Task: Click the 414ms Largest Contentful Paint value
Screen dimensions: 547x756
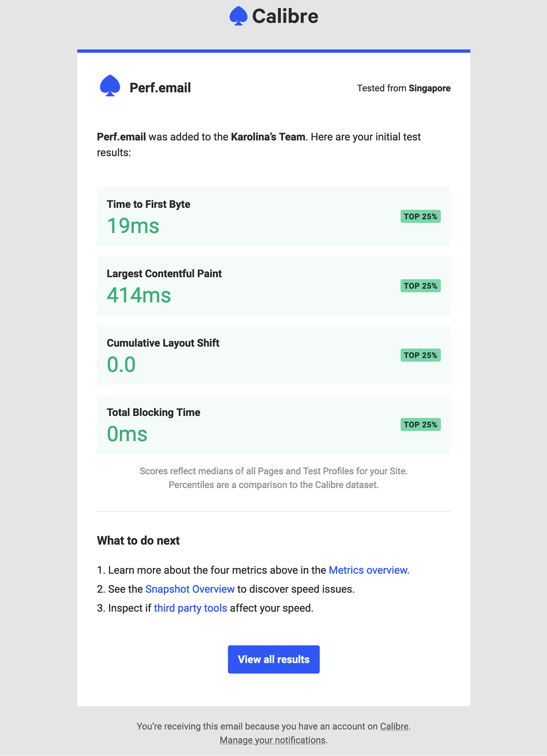Action: (139, 295)
